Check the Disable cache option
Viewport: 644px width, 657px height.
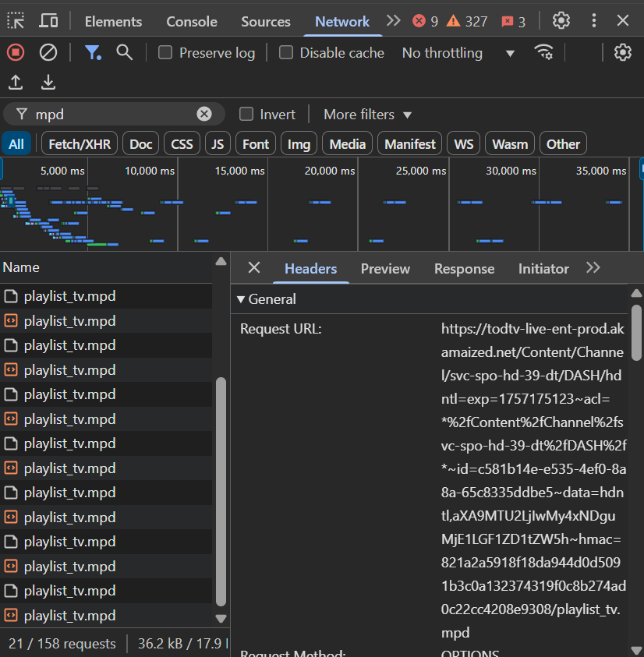tap(286, 53)
